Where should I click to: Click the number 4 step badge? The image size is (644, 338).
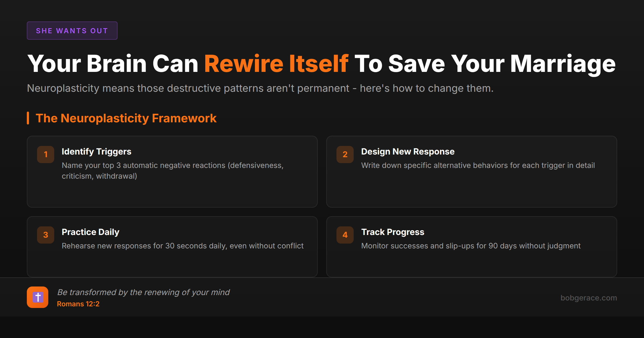pyautogui.click(x=345, y=235)
